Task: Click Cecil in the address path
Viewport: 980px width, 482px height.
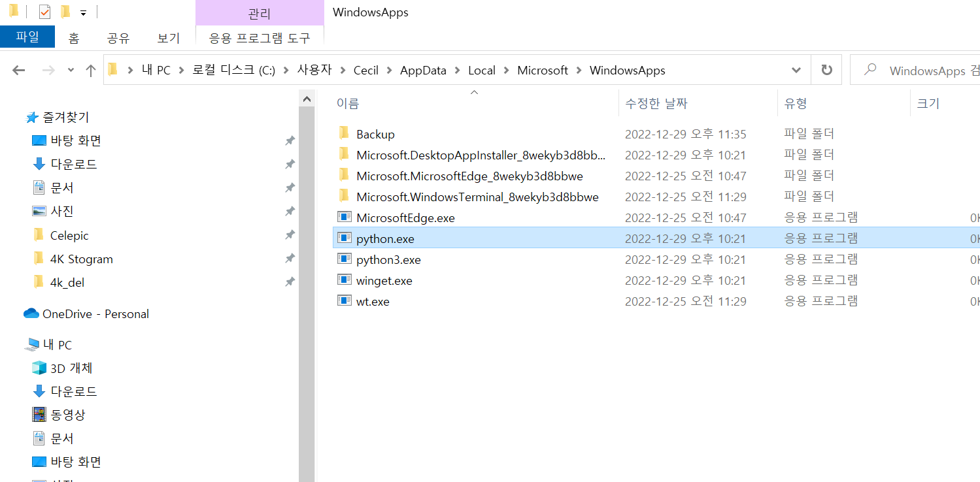Action: pyautogui.click(x=366, y=71)
